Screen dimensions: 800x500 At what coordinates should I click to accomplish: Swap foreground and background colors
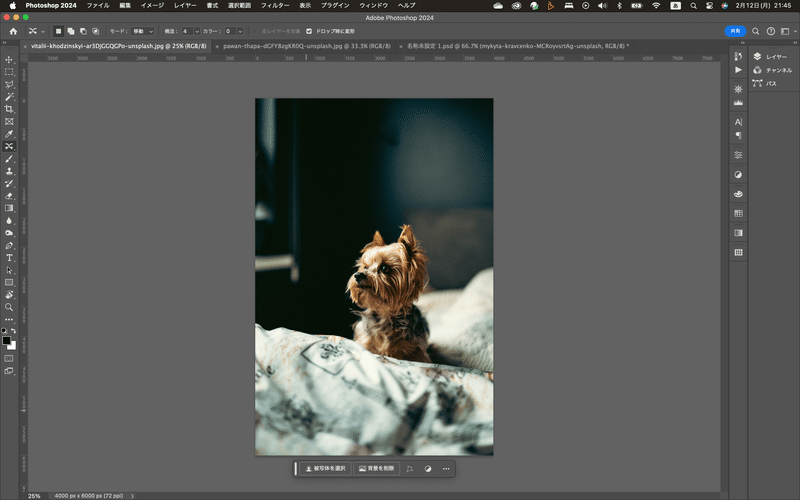click(x=13, y=331)
